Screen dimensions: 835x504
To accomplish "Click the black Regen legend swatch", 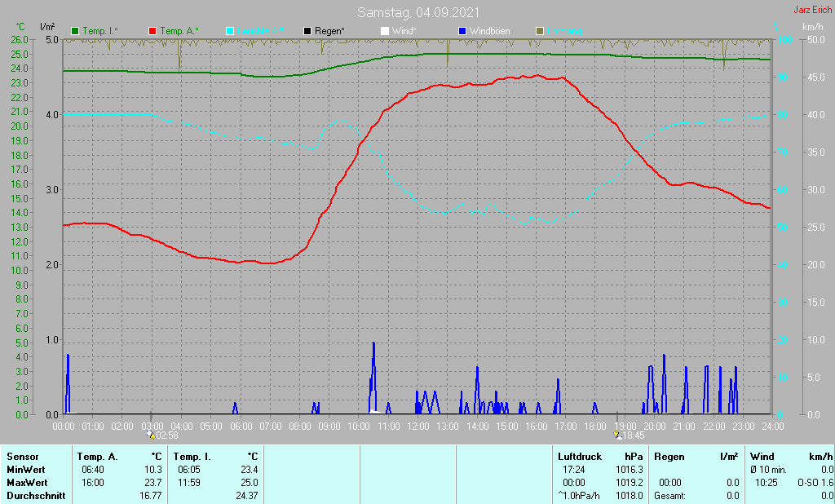I will point(307,32).
